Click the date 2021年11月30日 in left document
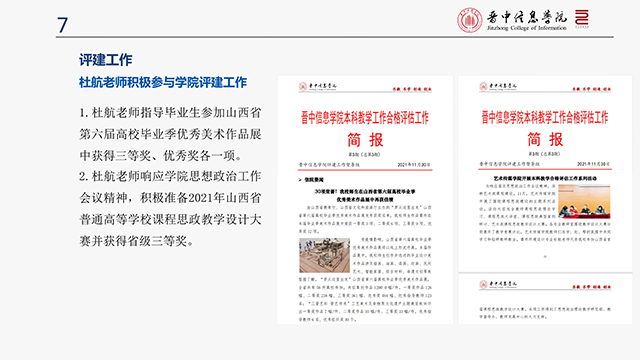640x360 pixels. 414,165
